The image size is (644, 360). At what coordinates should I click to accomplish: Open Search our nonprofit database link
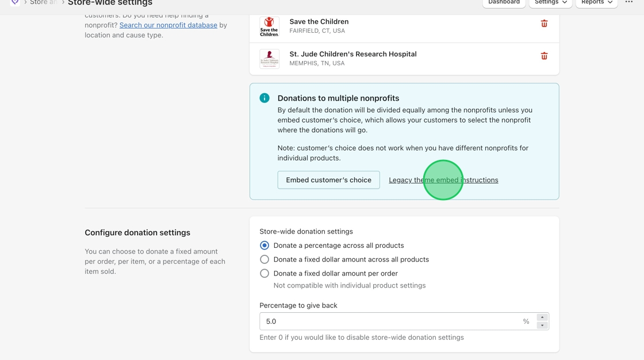168,25
